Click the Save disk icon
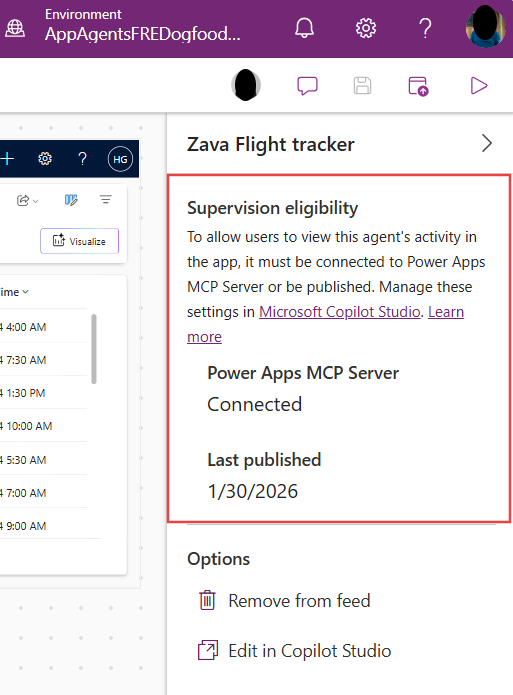Viewport: 513px width, 695px height. point(362,86)
